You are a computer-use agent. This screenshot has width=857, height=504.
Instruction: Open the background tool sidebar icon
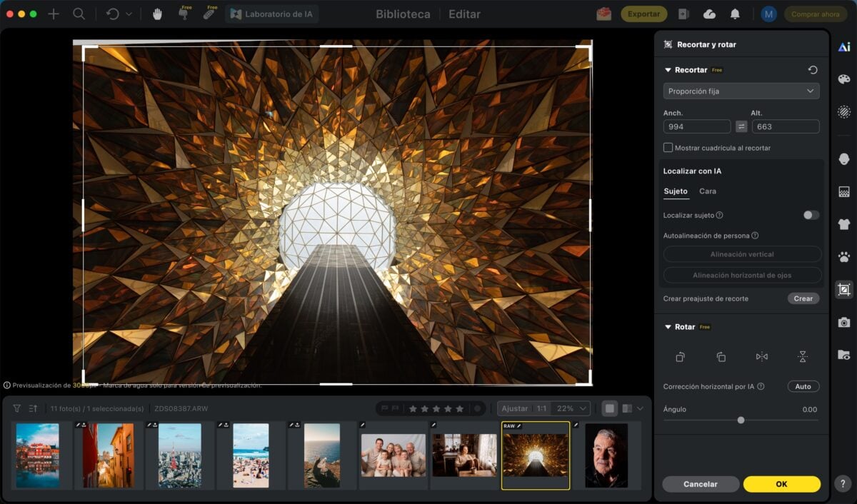844,192
